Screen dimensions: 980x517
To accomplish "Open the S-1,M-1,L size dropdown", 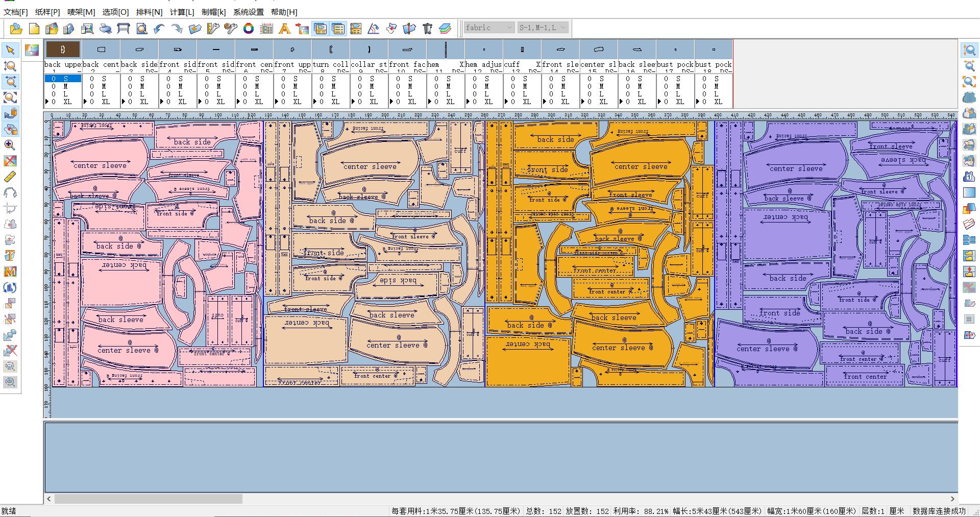I will tap(543, 28).
